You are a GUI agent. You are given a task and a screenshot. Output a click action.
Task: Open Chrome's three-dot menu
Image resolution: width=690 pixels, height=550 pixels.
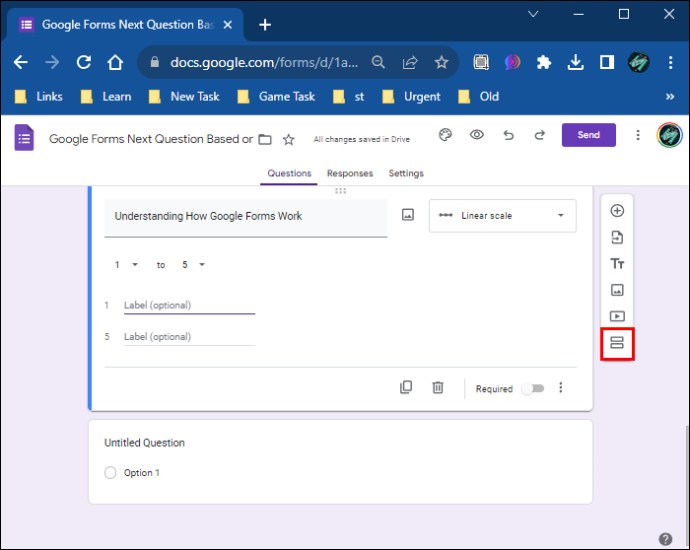(x=670, y=62)
